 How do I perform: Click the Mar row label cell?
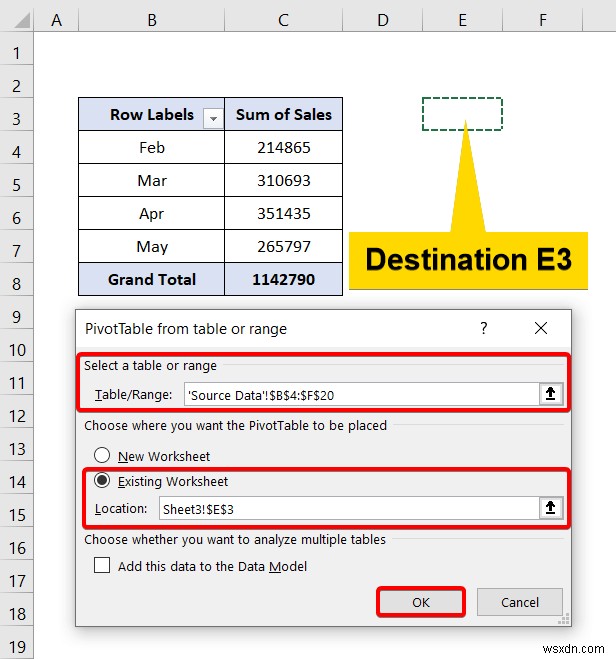pos(152,180)
